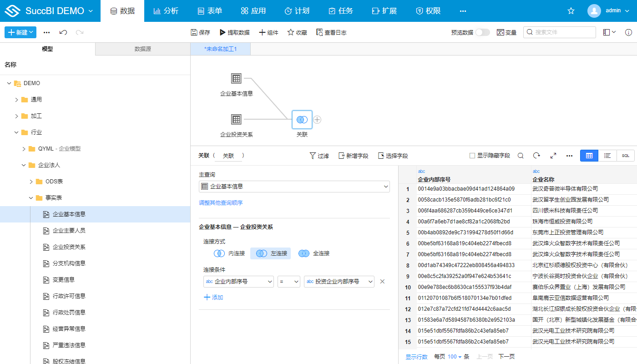
Task: Open the 主查询 dropdown
Action: (x=294, y=187)
